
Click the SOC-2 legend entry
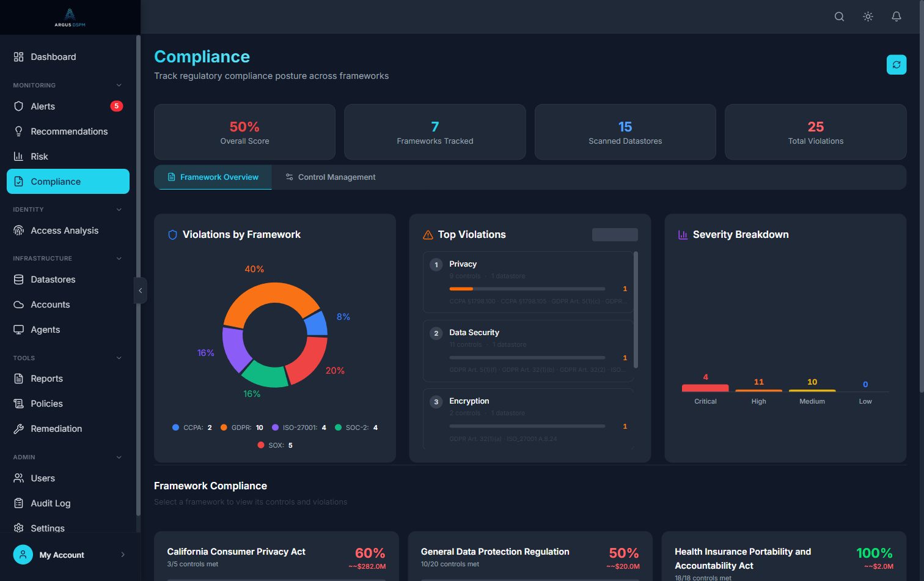coord(356,427)
